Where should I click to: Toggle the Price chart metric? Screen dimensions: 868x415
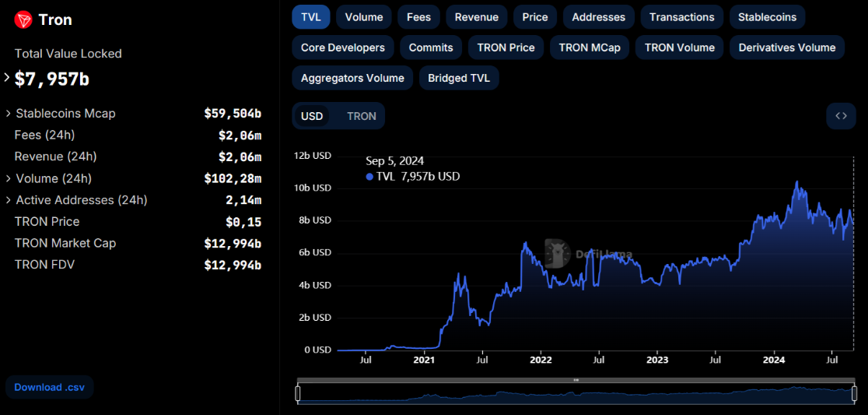tap(535, 17)
